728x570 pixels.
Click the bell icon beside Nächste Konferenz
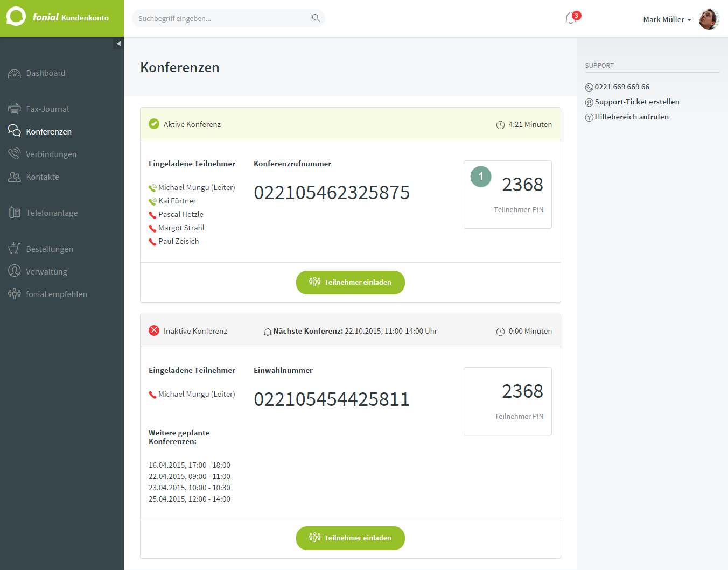268,332
